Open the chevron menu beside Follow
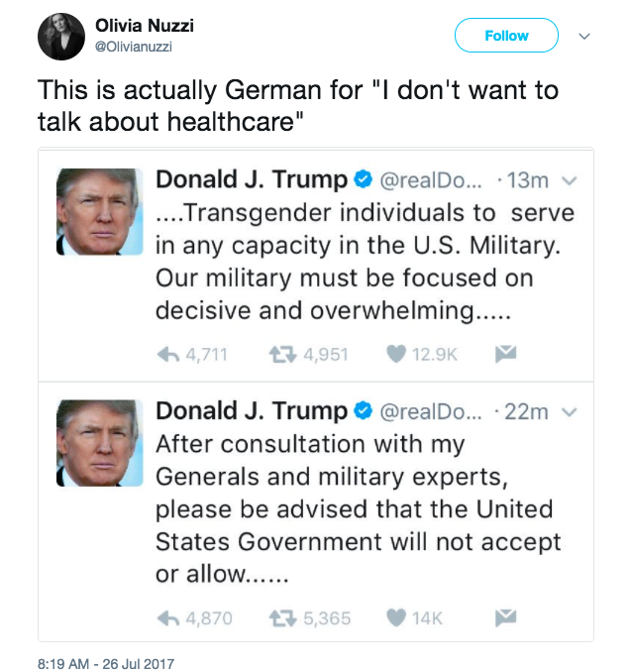 click(x=584, y=36)
